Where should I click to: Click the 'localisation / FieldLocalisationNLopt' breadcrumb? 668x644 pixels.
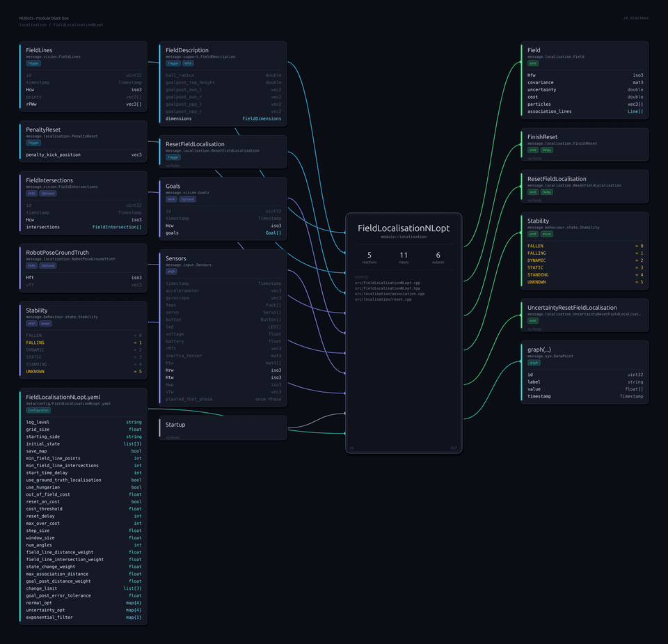pos(61,25)
